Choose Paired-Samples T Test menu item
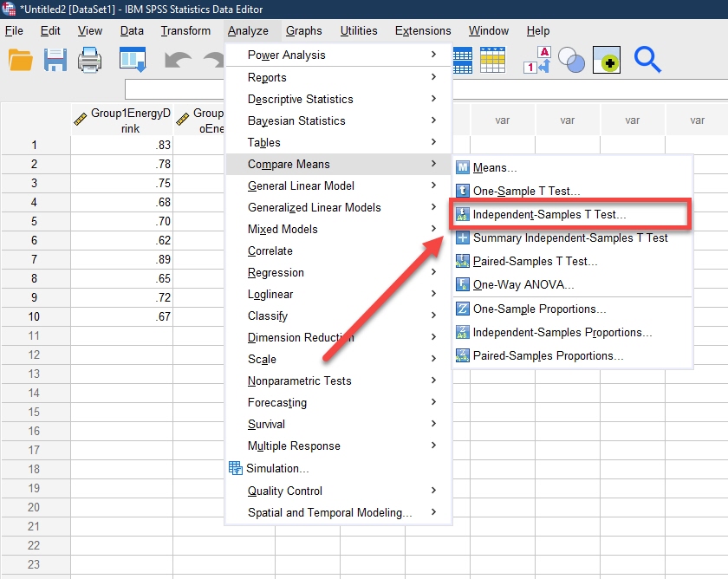Screen dimensions: 728x579 (x=535, y=261)
